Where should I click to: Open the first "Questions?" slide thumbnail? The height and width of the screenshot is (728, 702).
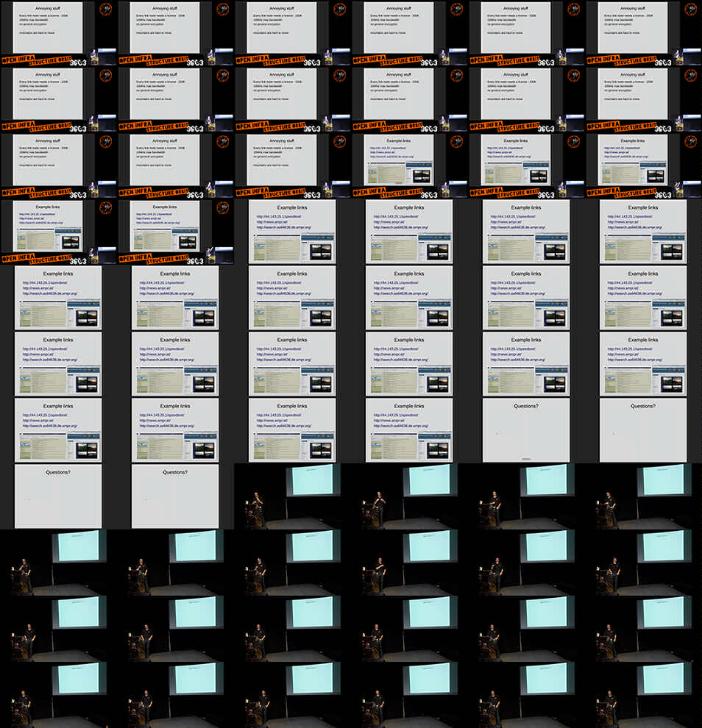(x=525, y=430)
